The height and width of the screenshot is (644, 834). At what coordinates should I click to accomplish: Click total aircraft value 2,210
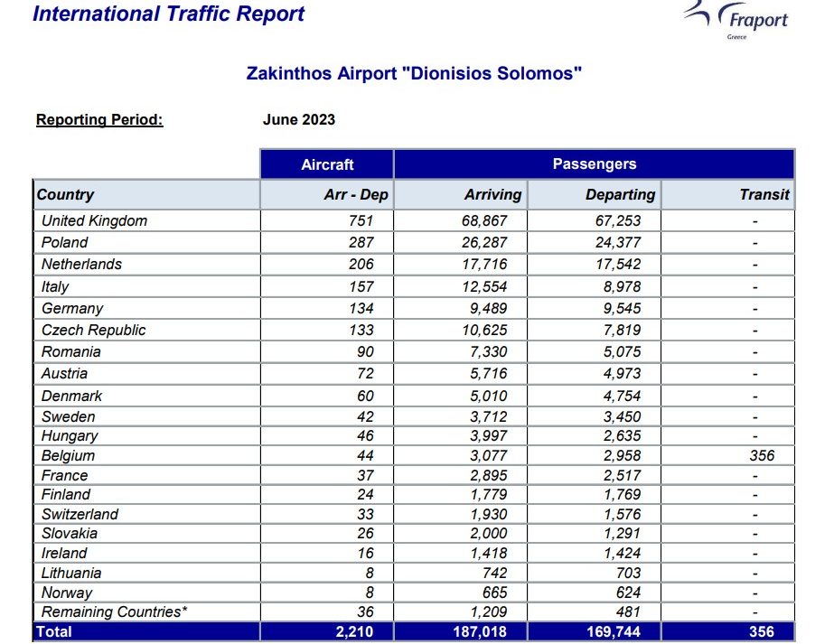(354, 631)
